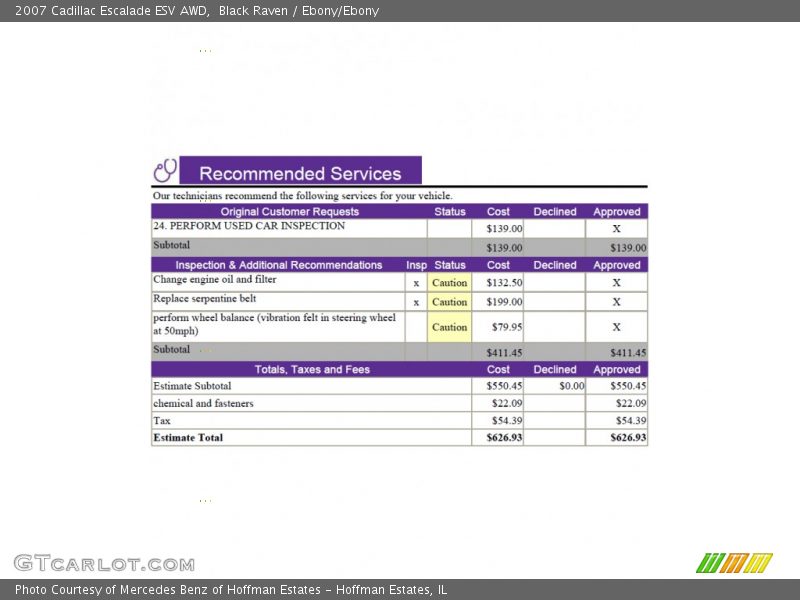Click the stethoscope icon beside Recommended Services
Viewport: 800px width, 600px height.
click(x=165, y=170)
